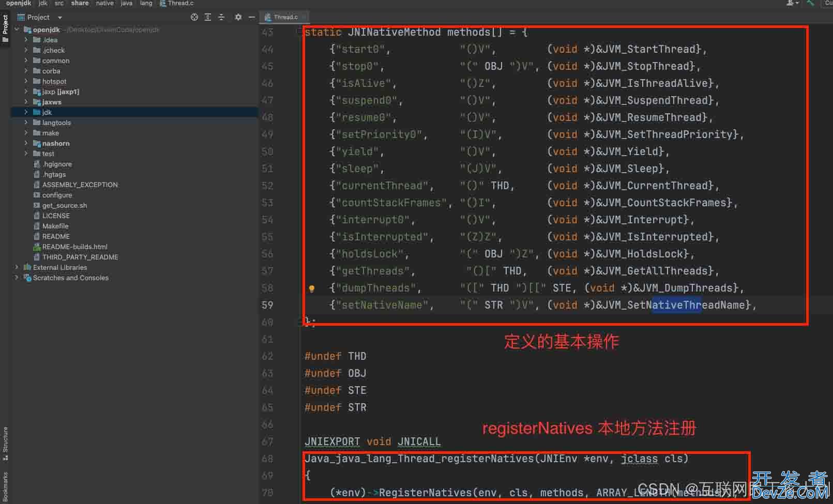Open the .hgtags file
The width and height of the screenshot is (833, 504).
54,174
